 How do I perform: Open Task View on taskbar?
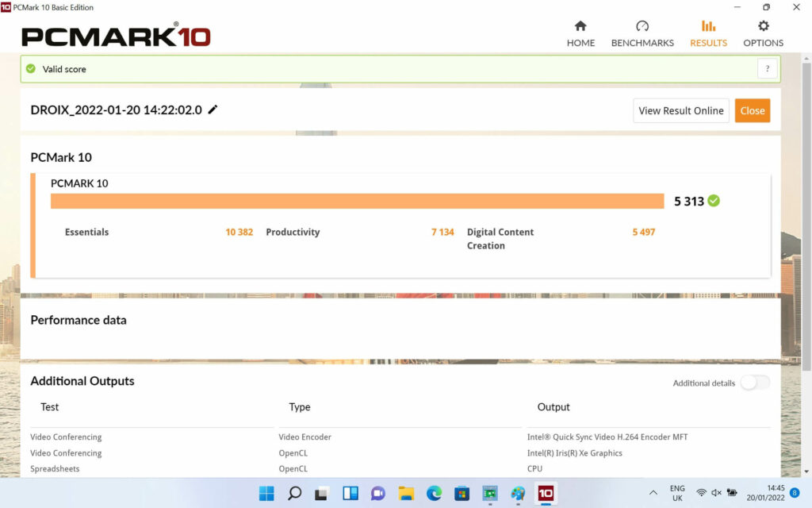click(x=322, y=493)
